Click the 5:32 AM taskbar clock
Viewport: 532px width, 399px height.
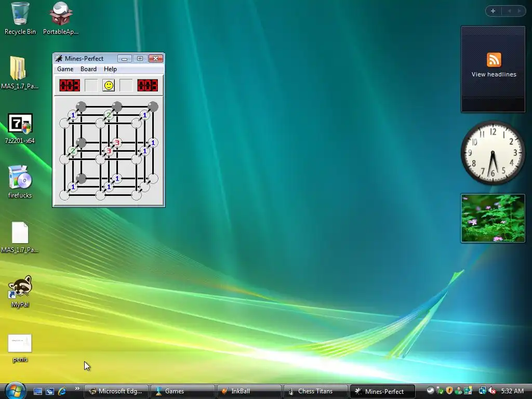pos(512,391)
